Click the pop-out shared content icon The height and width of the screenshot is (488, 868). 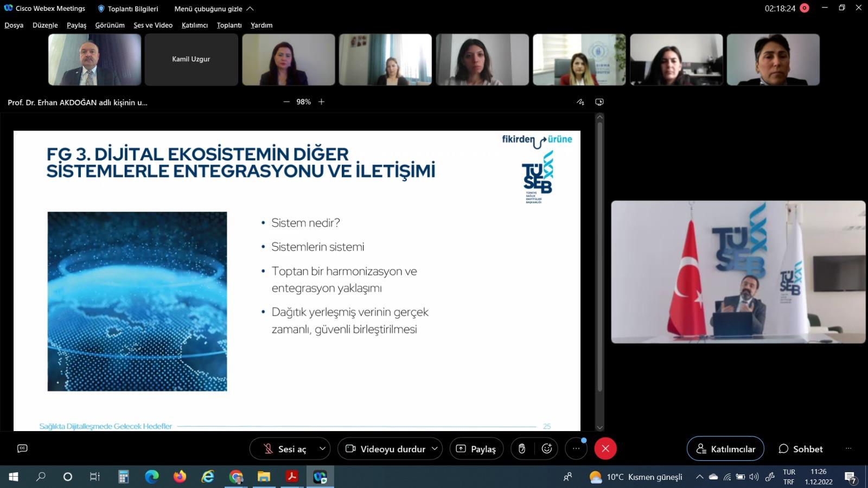(599, 102)
